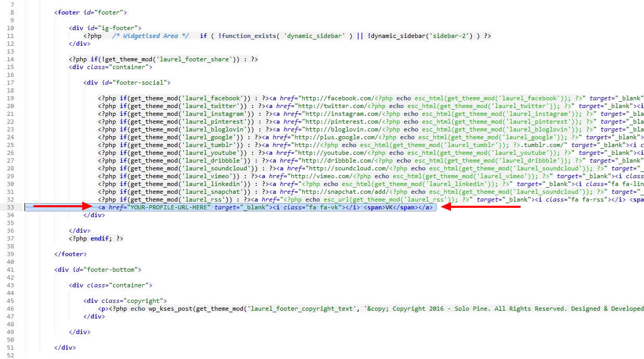Click the </footer> closing tag
The image size is (644, 359).
pyautogui.click(x=70, y=254)
